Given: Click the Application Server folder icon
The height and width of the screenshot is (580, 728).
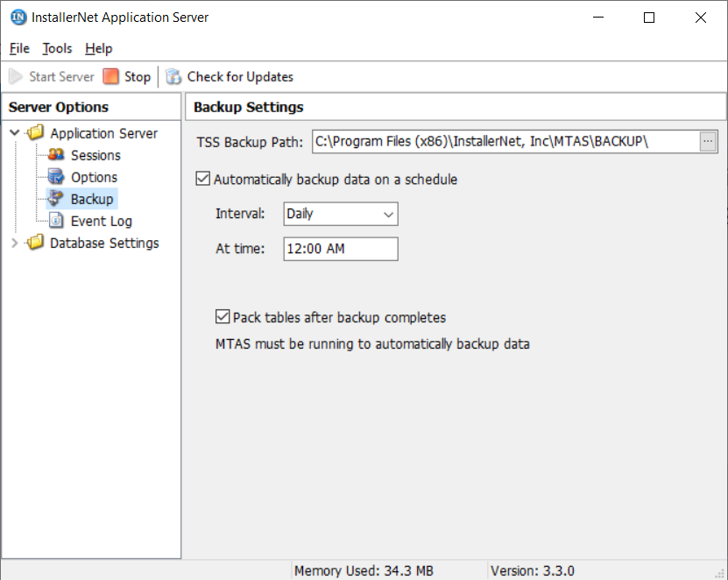Looking at the screenshot, I should [35, 133].
